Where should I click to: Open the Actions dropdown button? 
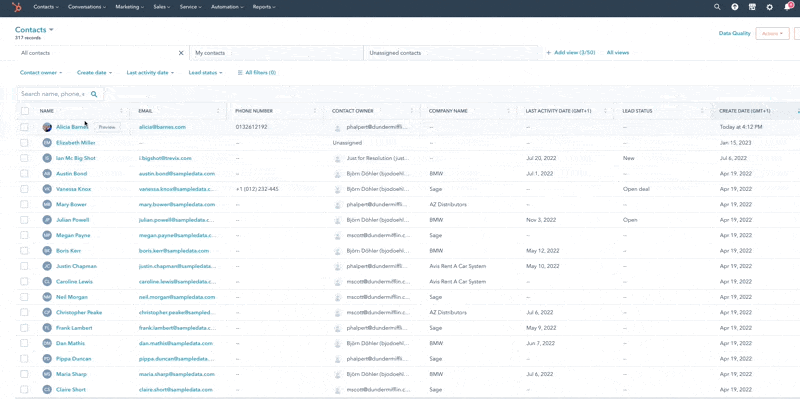(x=772, y=34)
